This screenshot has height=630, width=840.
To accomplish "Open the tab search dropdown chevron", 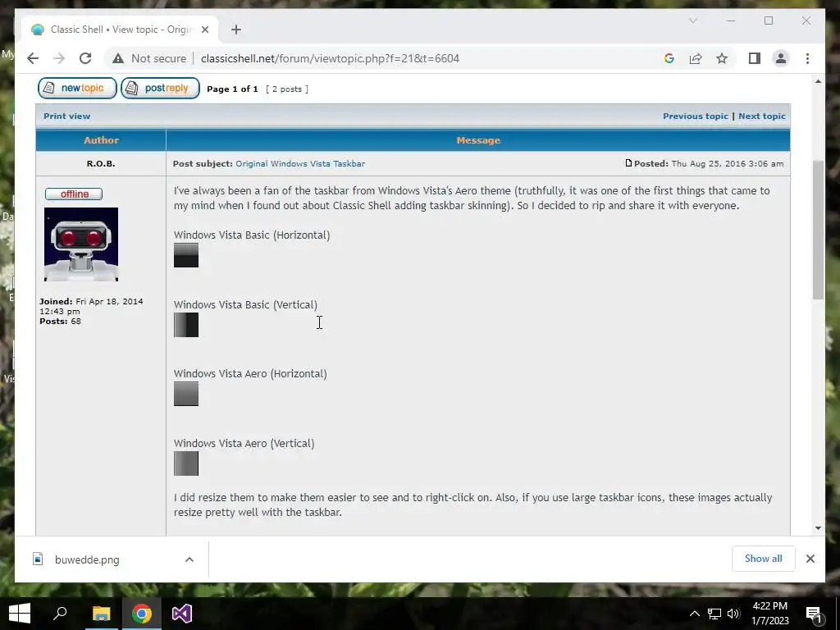I will 693,21.
